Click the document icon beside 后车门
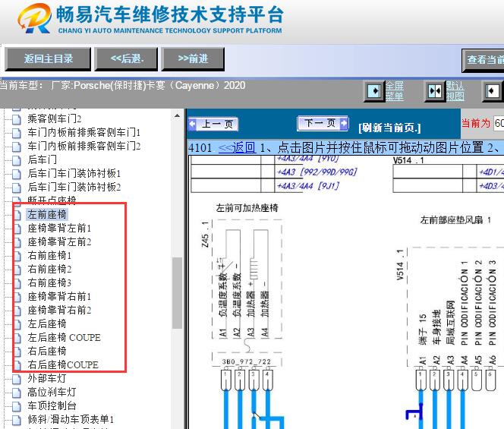The width and height of the screenshot is (504, 429). tap(17, 160)
